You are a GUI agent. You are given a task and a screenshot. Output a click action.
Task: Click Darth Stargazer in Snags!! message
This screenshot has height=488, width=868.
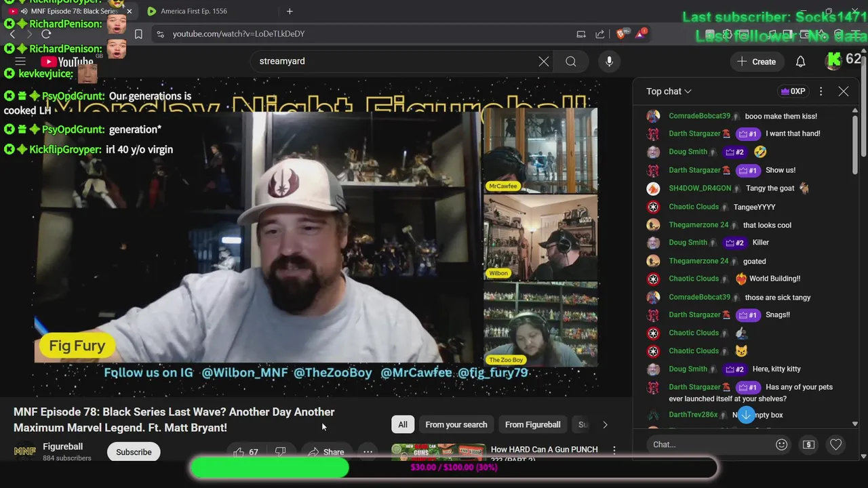[694, 314]
